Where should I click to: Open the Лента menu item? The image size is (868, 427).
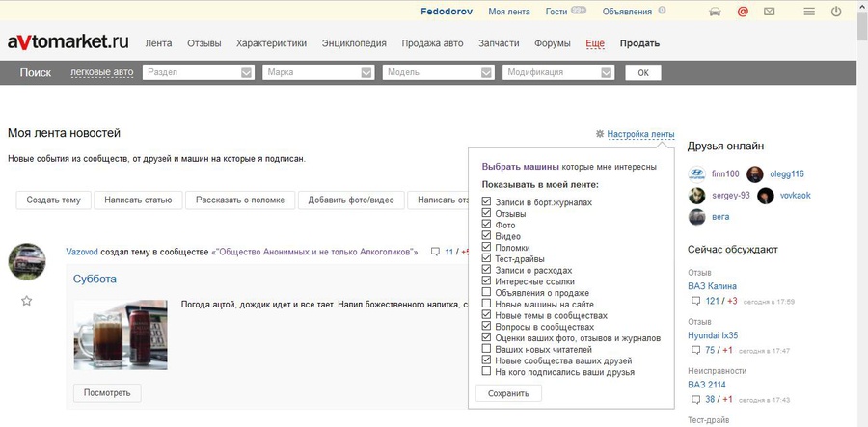coord(158,43)
